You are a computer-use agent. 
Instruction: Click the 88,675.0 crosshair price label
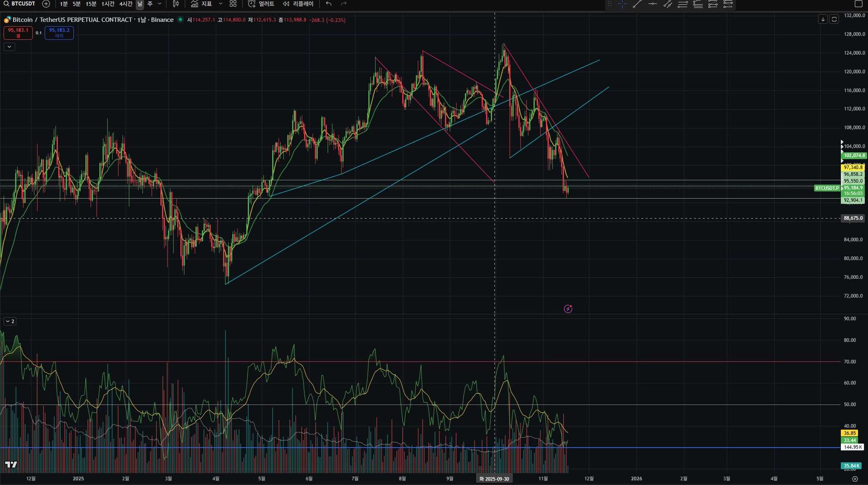853,218
